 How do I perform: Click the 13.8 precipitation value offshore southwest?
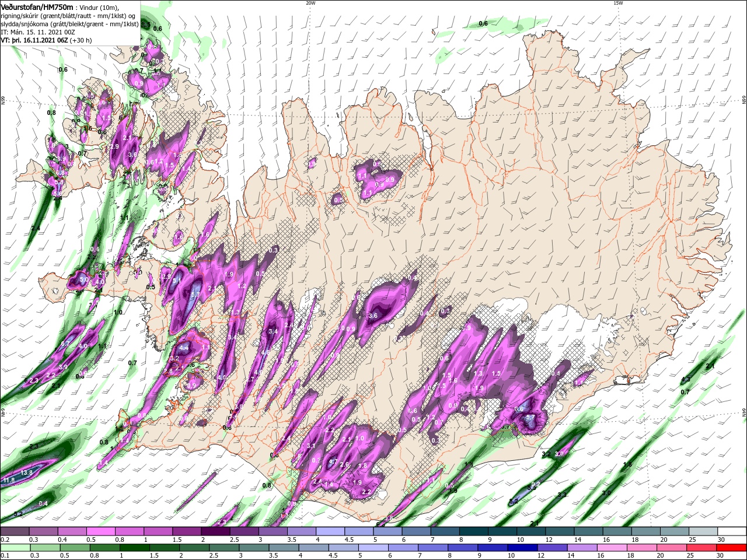[27, 473]
